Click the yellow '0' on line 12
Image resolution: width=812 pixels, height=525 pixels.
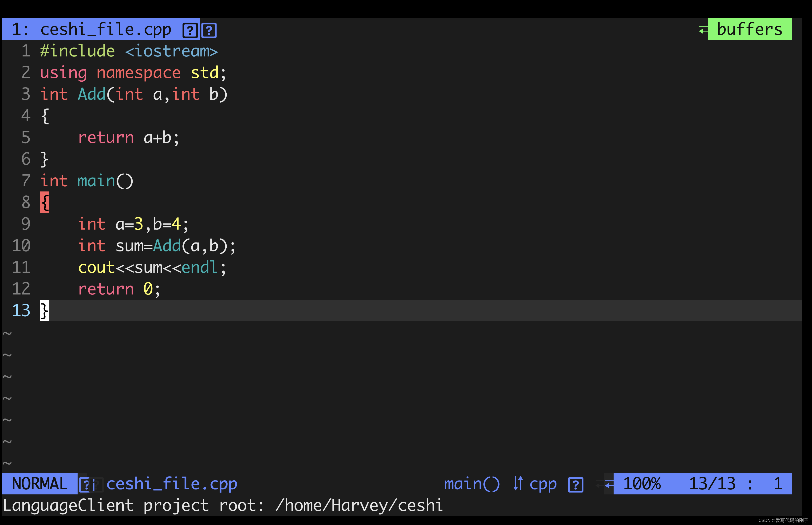(x=148, y=289)
